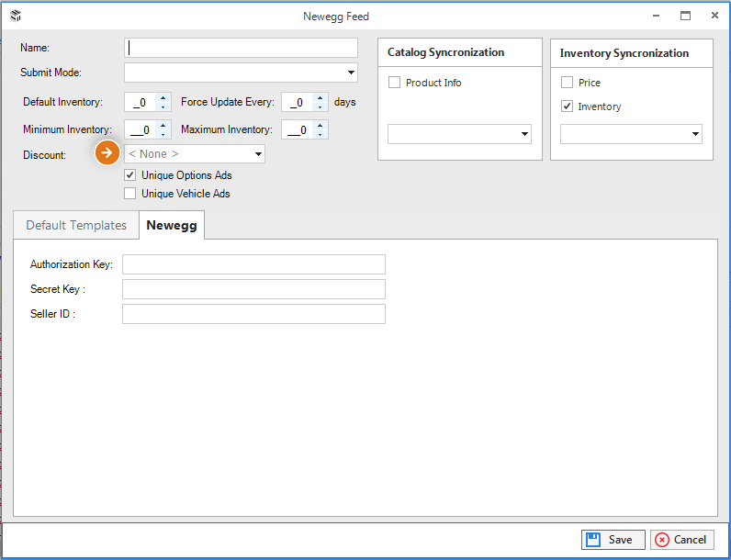Decrease Force Update Every days value
The width and height of the screenshot is (731, 560).
pos(320,107)
